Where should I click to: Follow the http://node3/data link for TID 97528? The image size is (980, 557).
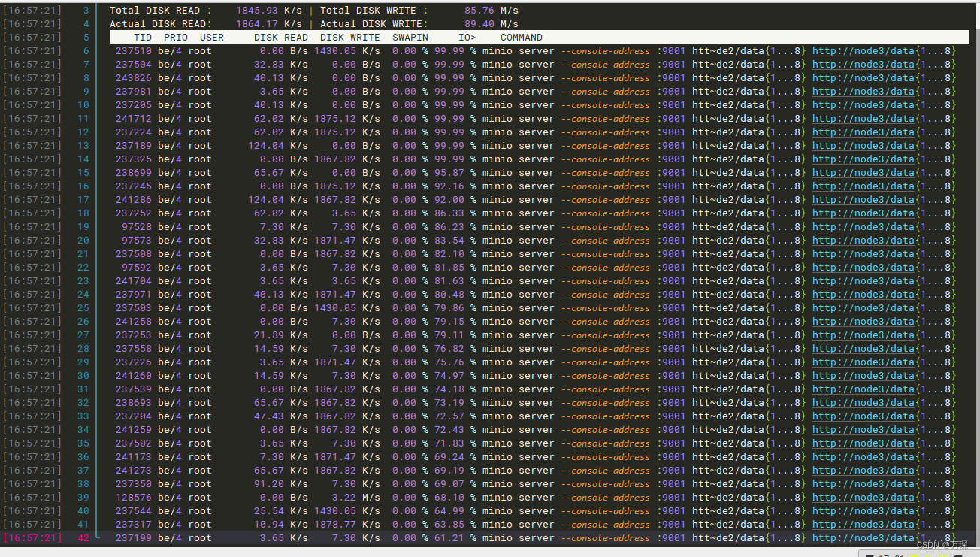click(x=864, y=227)
